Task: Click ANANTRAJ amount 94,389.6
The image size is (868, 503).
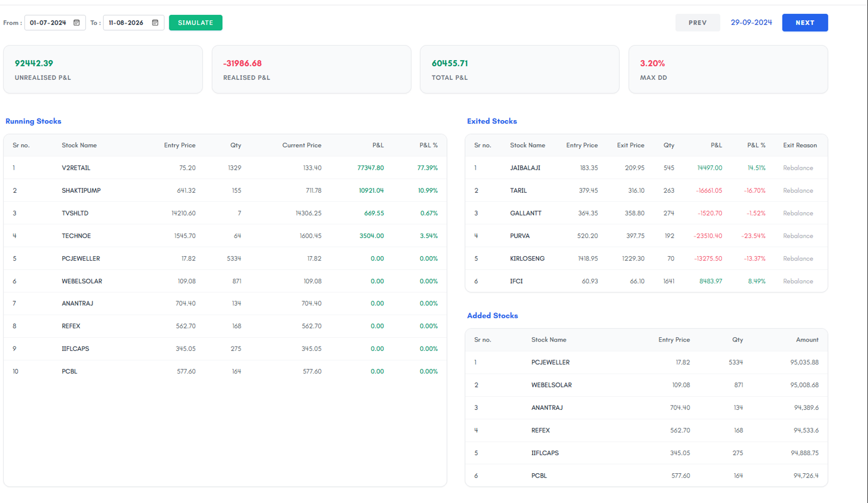Action: (806, 408)
